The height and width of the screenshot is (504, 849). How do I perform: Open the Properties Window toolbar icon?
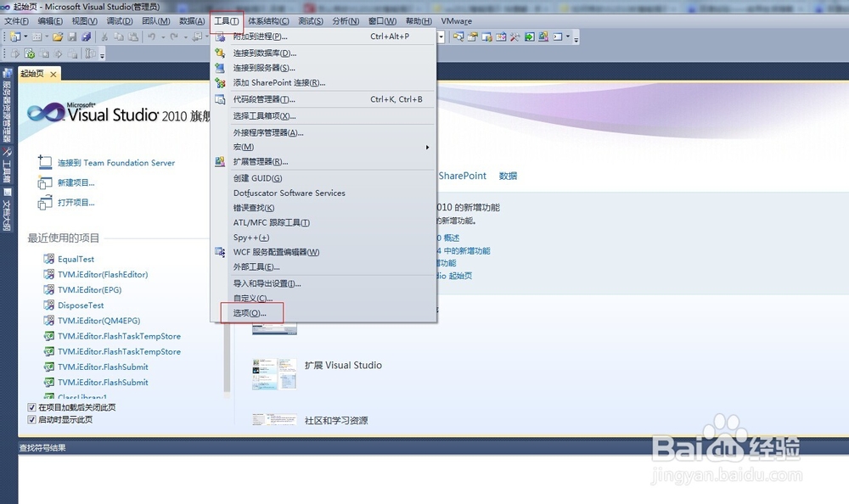pyautogui.click(x=473, y=36)
